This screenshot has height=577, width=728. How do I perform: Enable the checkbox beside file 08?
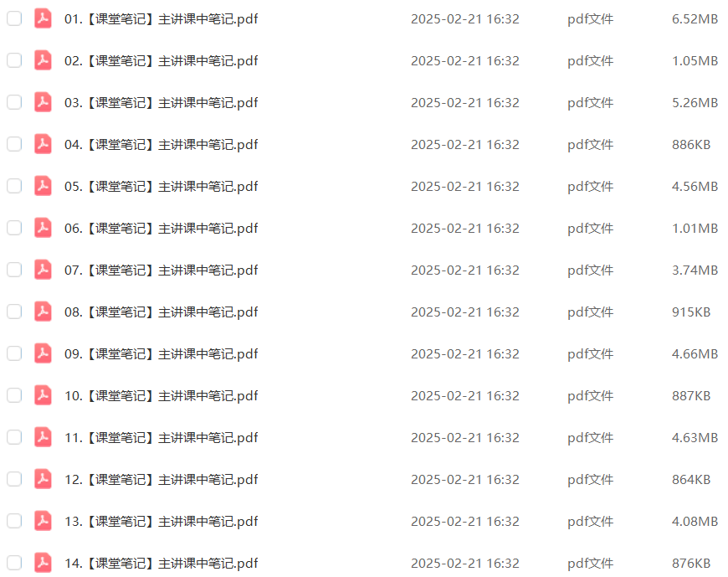14,312
